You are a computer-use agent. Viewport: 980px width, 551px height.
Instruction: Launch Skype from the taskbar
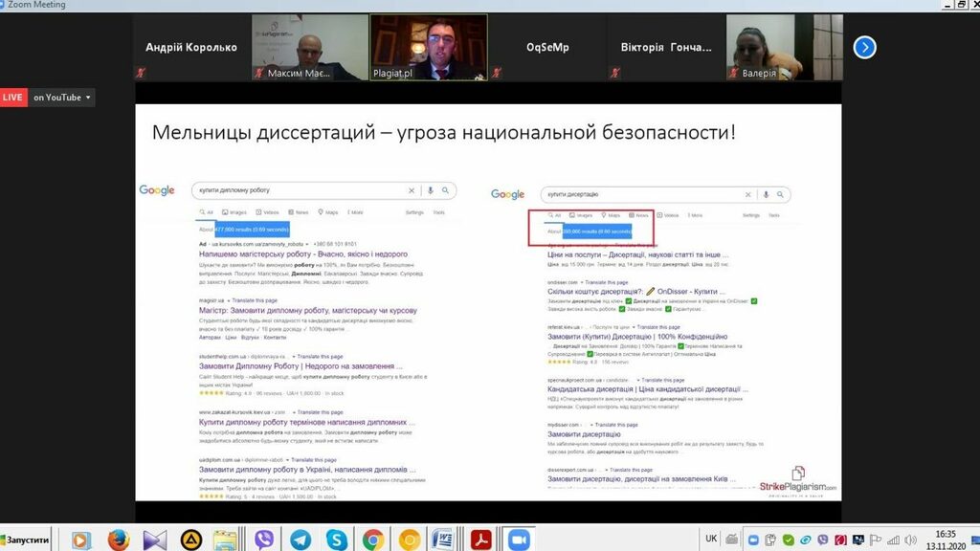pyautogui.click(x=337, y=540)
